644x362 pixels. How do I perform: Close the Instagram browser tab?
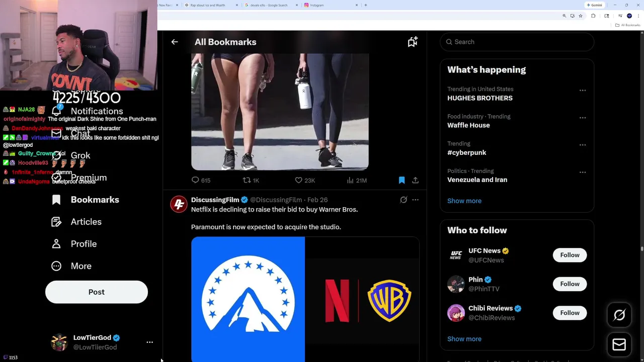[357, 5]
